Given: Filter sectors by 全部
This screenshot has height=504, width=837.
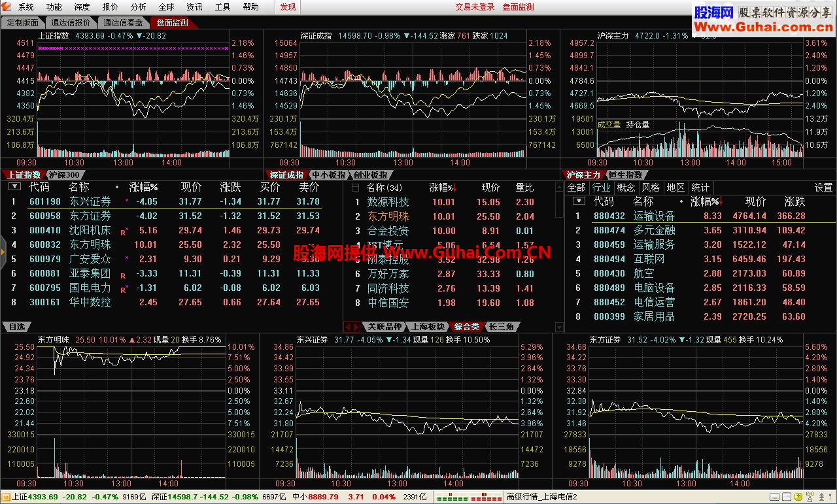Looking at the screenshot, I should tap(577, 188).
